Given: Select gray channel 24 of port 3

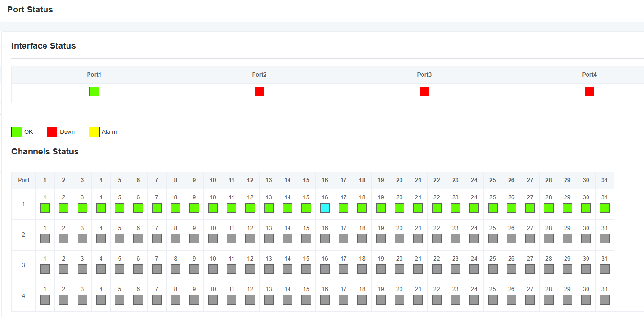Looking at the screenshot, I should coord(474,269).
